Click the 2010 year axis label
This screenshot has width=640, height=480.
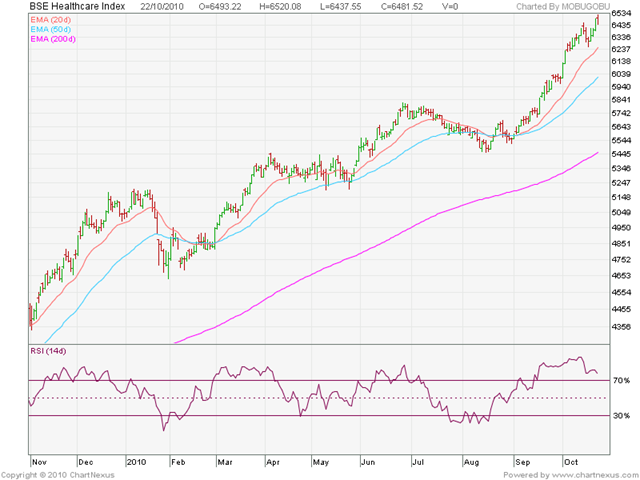[136, 462]
